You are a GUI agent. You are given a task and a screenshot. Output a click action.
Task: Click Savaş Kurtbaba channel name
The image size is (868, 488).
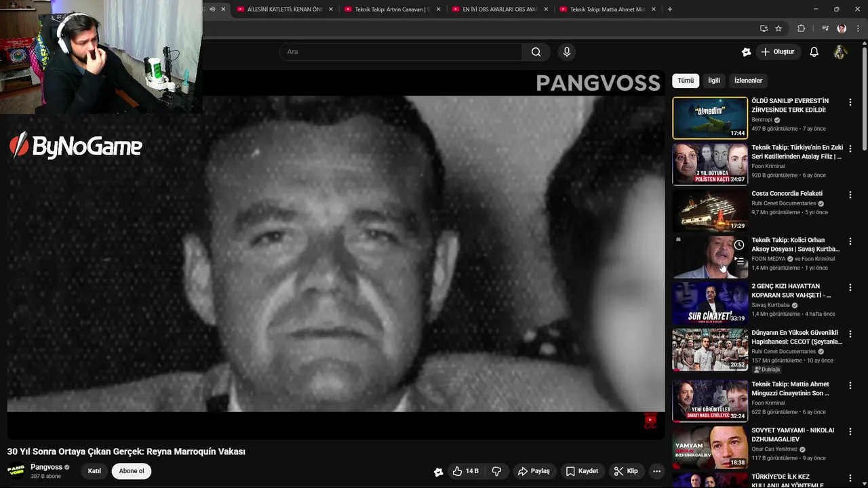[x=770, y=305]
